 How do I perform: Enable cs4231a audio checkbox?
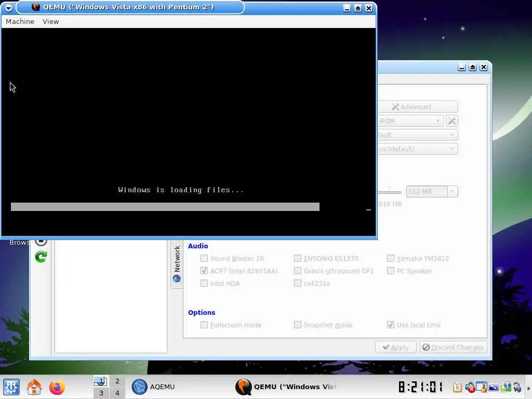pyautogui.click(x=298, y=283)
